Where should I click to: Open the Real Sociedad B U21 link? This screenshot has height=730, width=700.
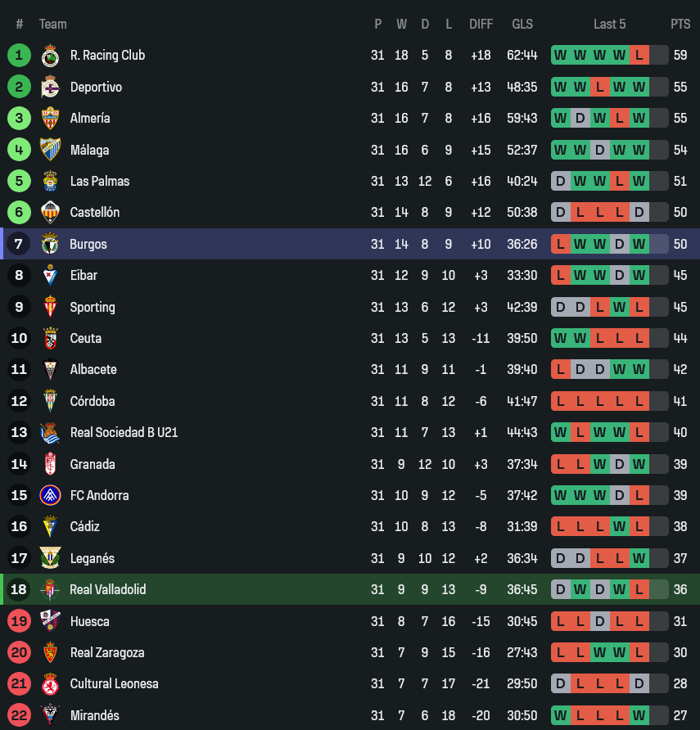(x=124, y=432)
